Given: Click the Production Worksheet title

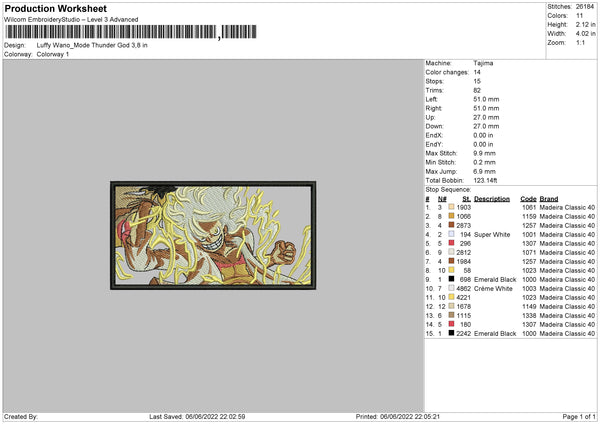Looking at the screenshot, I should tap(55, 8).
